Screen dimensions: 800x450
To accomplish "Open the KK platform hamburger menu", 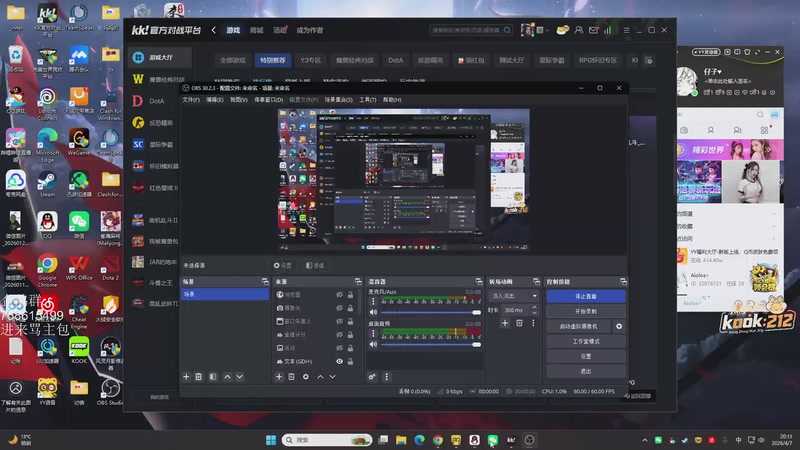I will [x=626, y=30].
